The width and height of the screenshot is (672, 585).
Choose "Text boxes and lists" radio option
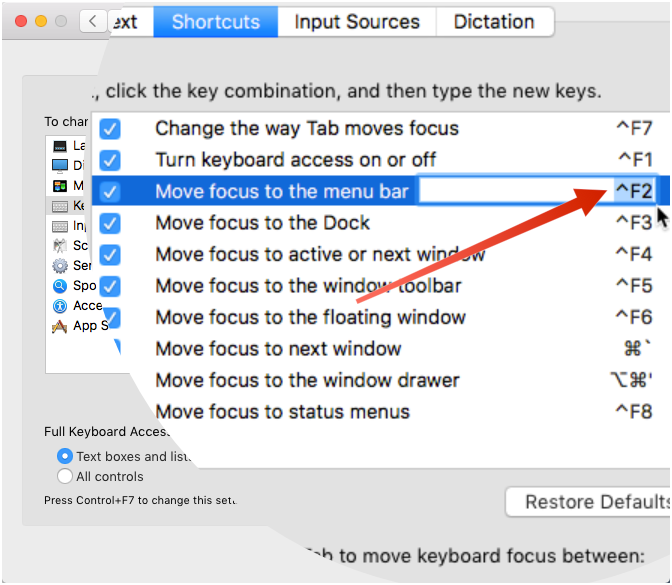point(66,457)
